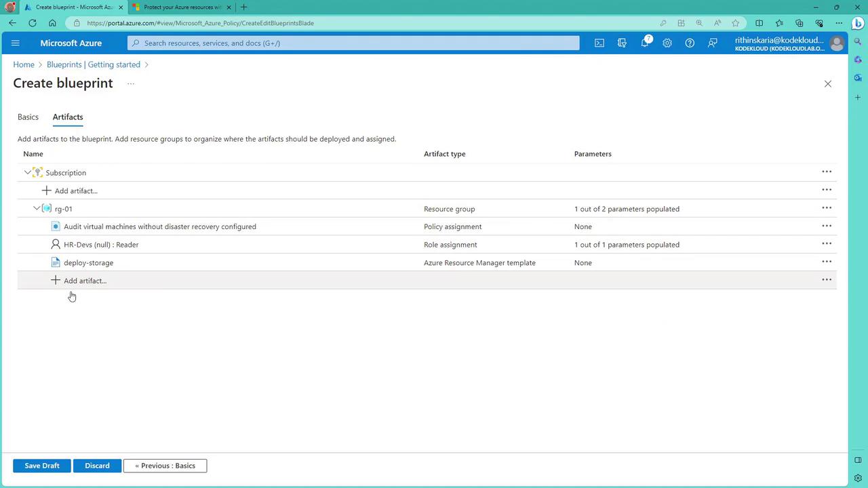Viewport: 868px width, 488px height.
Task: Switch to the Basics tab
Action: (x=28, y=117)
